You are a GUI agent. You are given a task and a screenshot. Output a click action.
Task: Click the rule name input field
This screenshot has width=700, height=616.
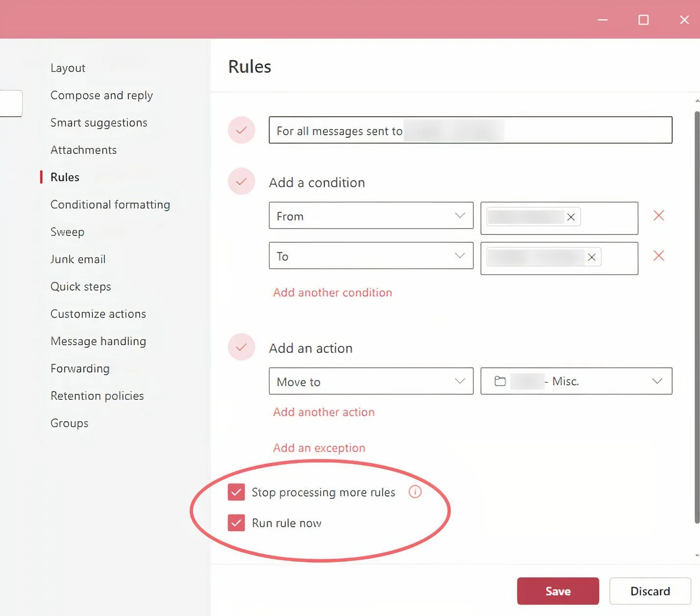(470, 130)
